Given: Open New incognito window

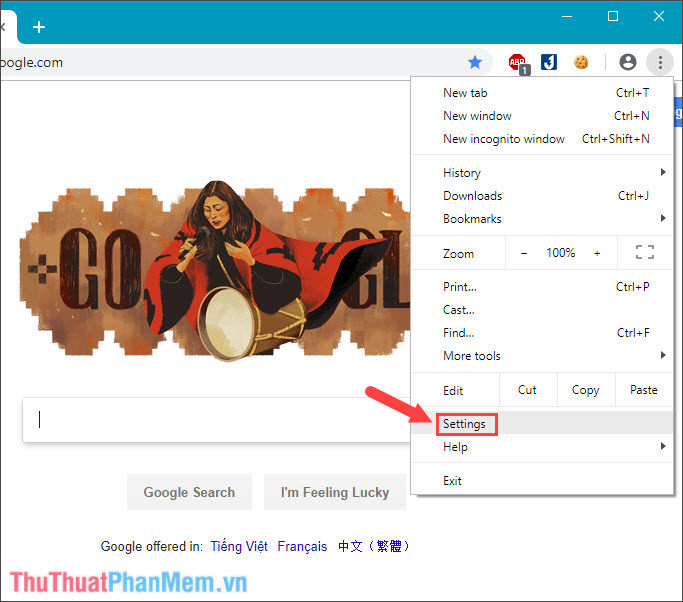Looking at the screenshot, I should pyautogui.click(x=542, y=139).
